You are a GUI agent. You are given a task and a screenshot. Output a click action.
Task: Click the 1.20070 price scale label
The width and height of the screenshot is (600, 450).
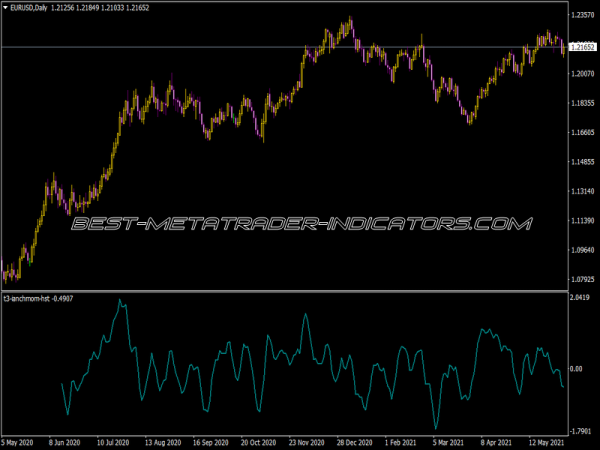(x=583, y=73)
